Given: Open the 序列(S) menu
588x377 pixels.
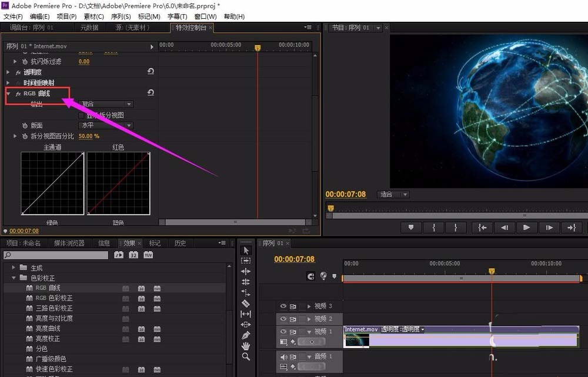Looking at the screenshot, I should coord(121,16).
